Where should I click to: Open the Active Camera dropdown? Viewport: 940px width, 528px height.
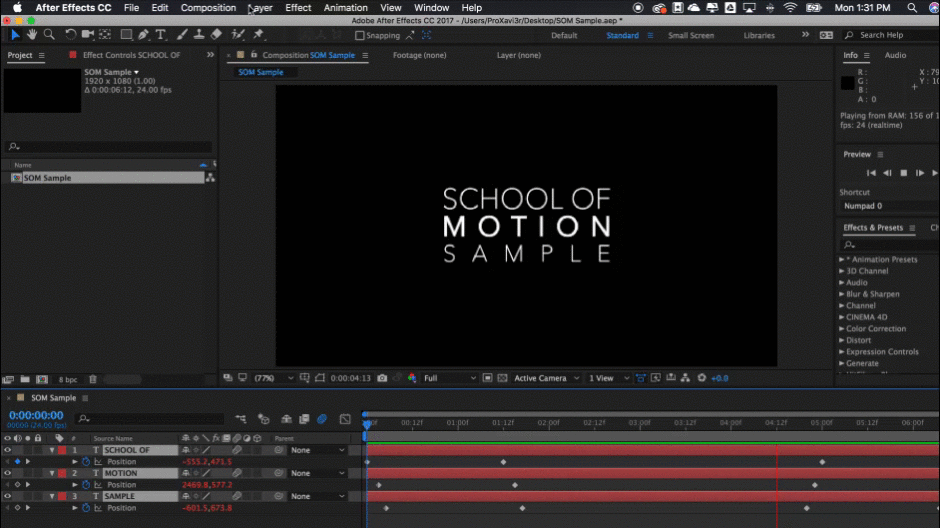click(546, 378)
